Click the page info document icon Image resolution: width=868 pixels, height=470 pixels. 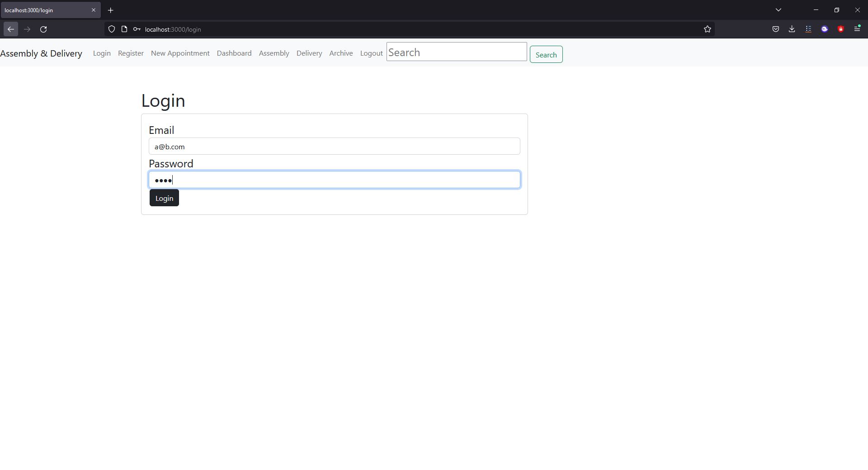coord(124,29)
